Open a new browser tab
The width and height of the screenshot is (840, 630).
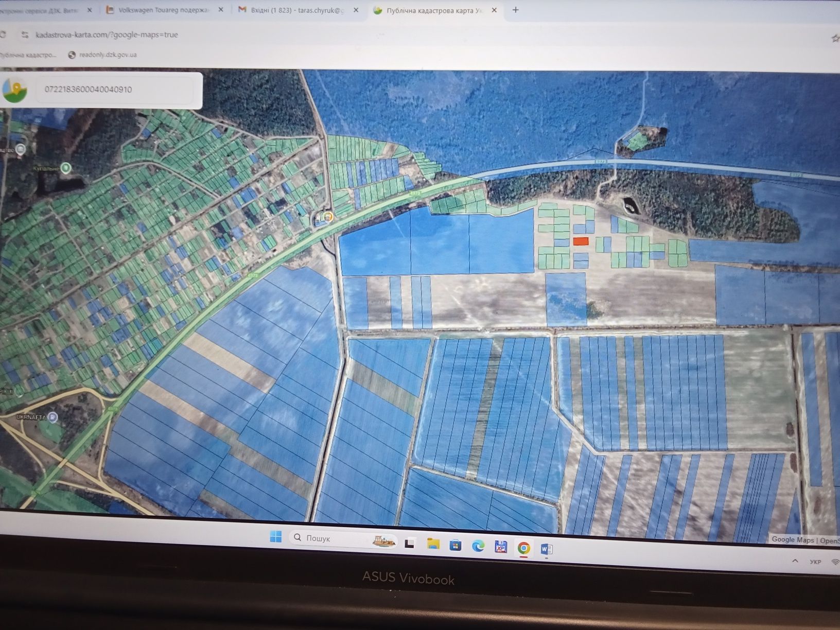[515, 10]
